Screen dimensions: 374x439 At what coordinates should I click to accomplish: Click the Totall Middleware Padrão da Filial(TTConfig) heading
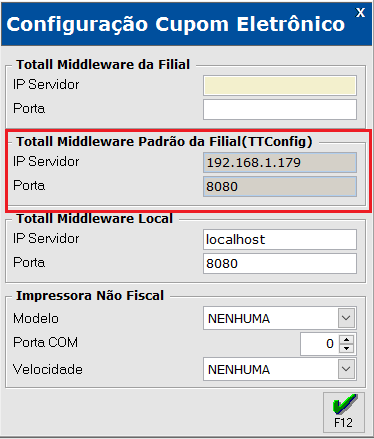click(164, 141)
